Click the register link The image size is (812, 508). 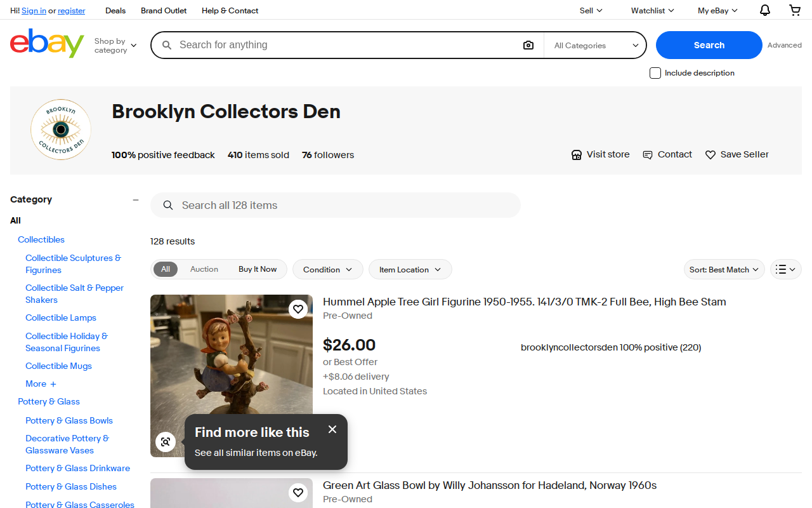click(71, 11)
